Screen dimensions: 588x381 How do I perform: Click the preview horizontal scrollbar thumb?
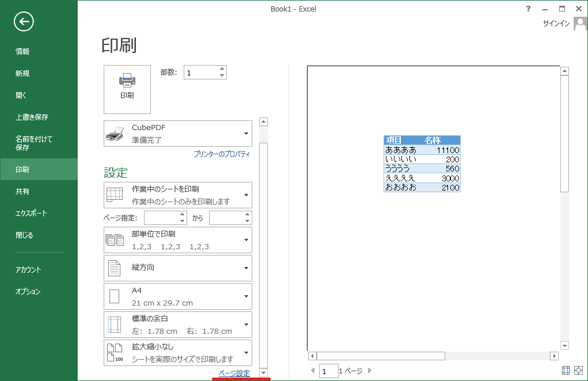pyautogui.click(x=380, y=356)
